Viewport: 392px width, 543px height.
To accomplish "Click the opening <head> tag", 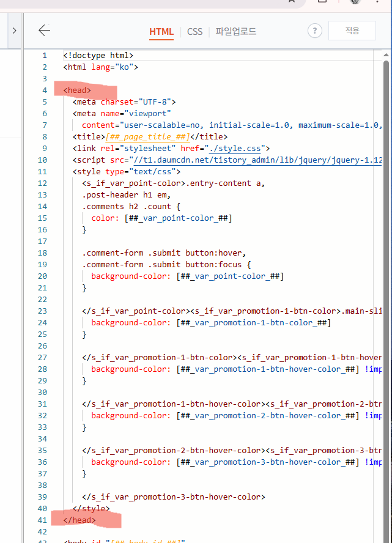I will pyautogui.click(x=77, y=90).
